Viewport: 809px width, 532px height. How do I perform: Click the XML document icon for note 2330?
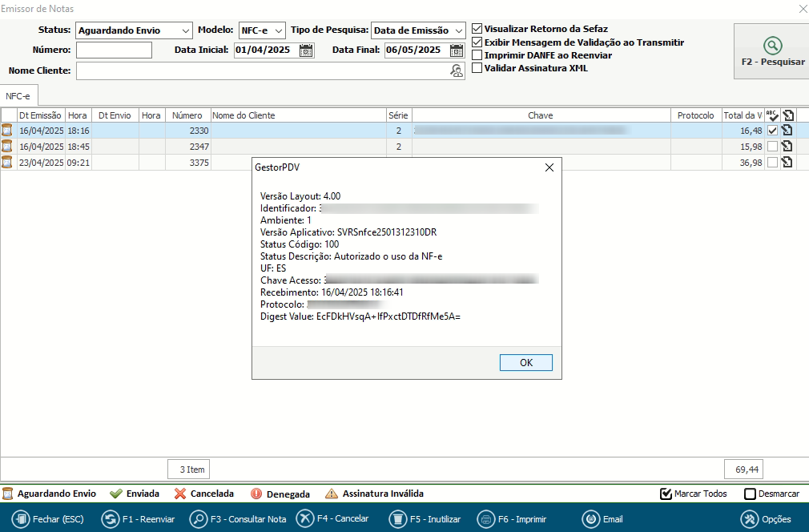(x=787, y=131)
